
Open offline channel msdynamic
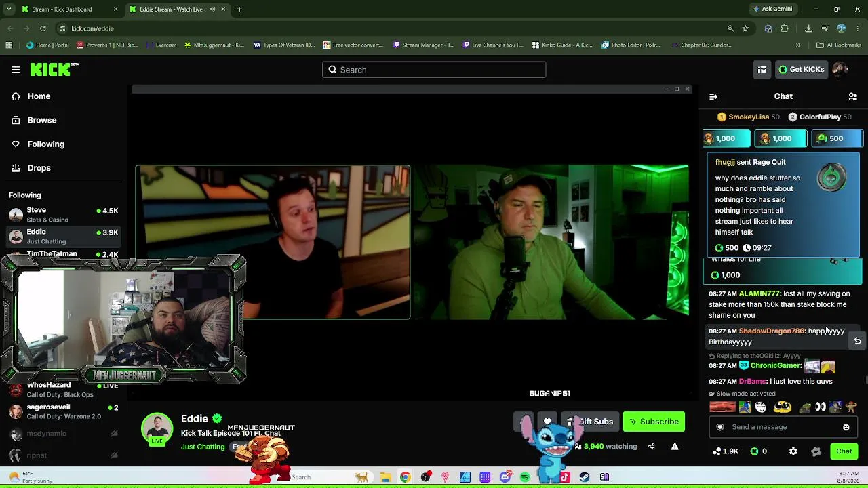[64, 434]
